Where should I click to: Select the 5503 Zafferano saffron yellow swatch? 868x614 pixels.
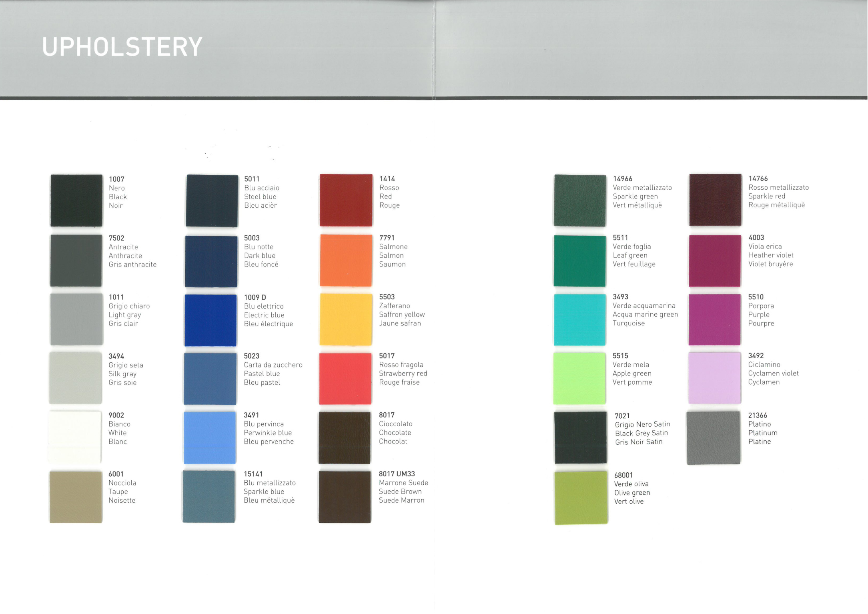(346, 319)
